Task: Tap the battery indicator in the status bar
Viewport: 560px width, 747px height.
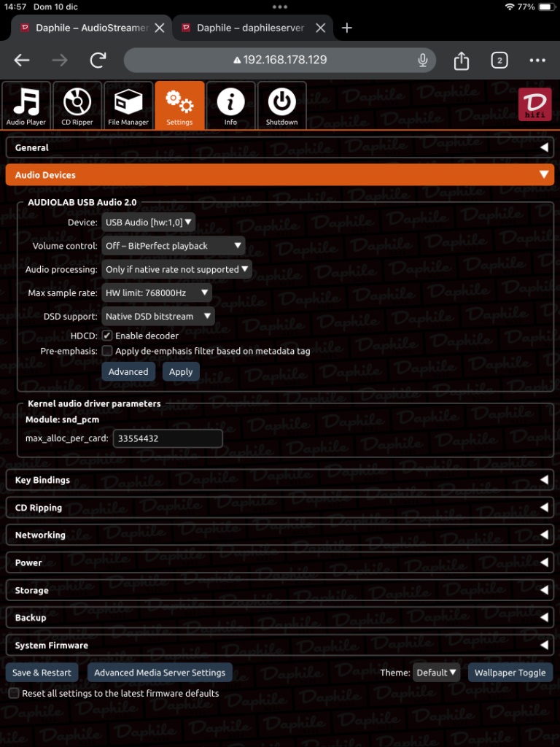Action: (545, 7)
